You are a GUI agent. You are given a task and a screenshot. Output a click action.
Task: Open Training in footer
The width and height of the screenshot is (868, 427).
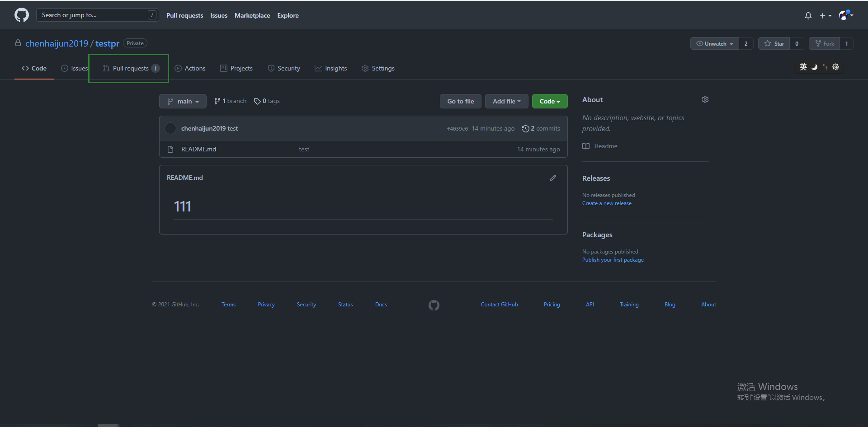629,305
